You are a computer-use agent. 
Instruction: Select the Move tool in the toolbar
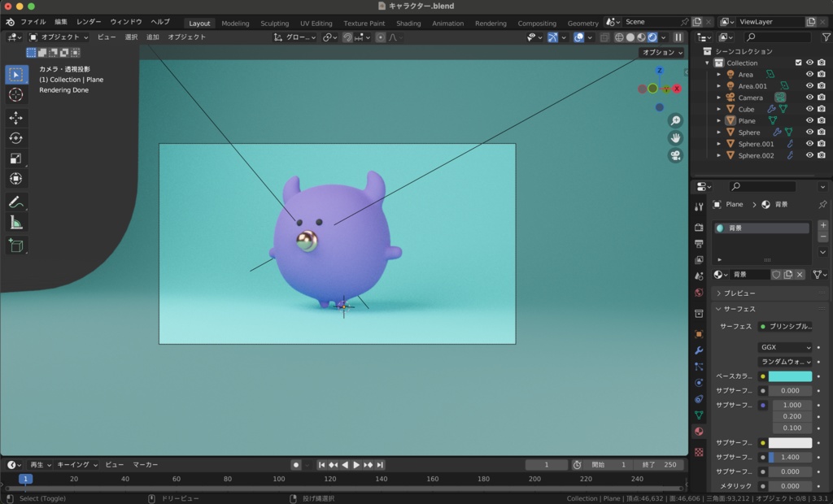pos(16,117)
